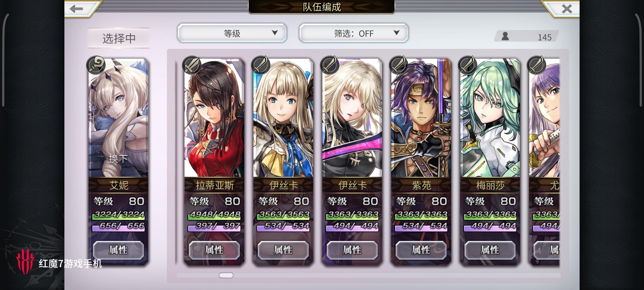
Task: Click 属性 button under 拉蒂亚斯
Action: coord(214,250)
